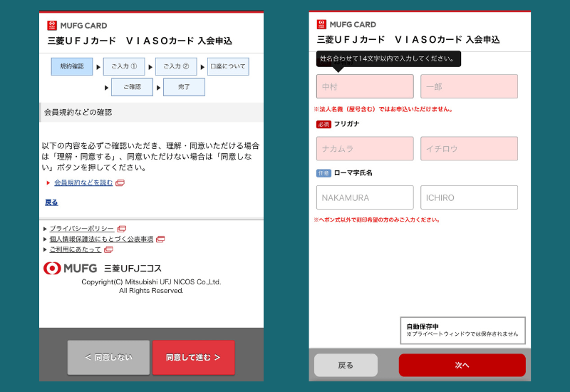The width and height of the screenshot is (570, 392).
Task: Focus the 中村 surname field
Action: (365, 86)
